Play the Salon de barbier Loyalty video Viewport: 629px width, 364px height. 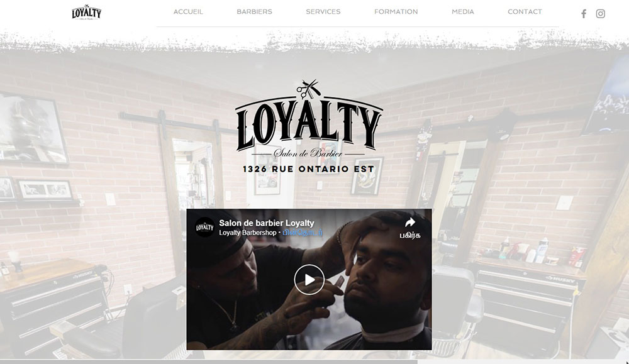coord(309,279)
